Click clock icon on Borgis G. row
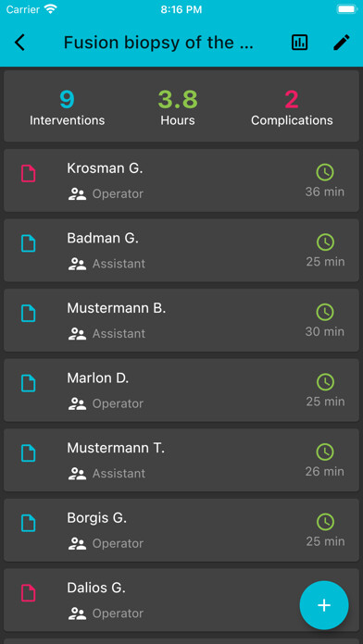The width and height of the screenshot is (363, 644). pyautogui.click(x=325, y=522)
